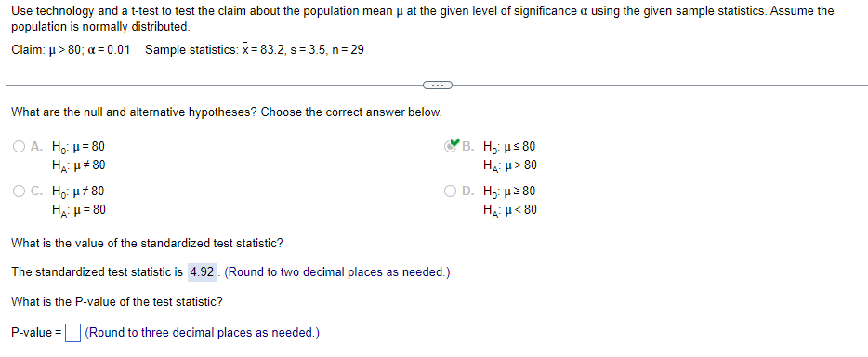Click option D's 'H0: μ ≥ 80' text

(510, 192)
